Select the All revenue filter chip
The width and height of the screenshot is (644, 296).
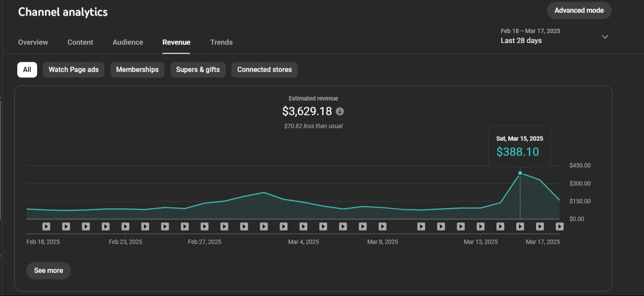(x=27, y=70)
